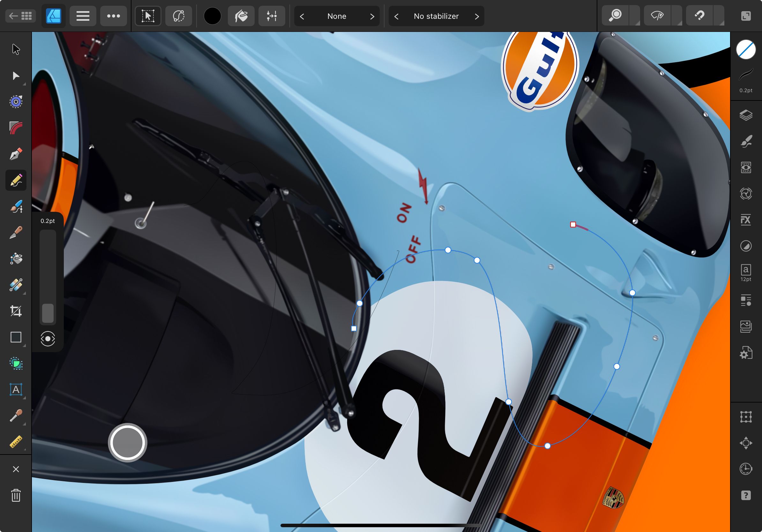Activate the Crop tool
Screen dimensions: 762x532
click(x=16, y=311)
